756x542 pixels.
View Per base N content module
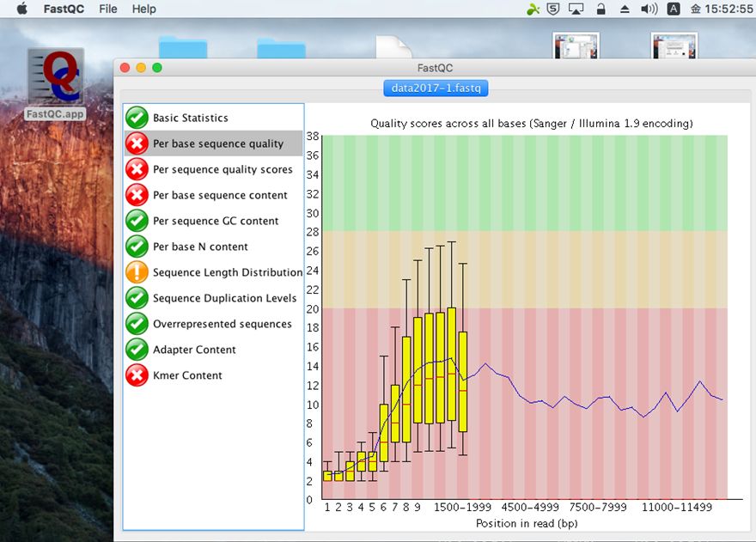point(214,247)
